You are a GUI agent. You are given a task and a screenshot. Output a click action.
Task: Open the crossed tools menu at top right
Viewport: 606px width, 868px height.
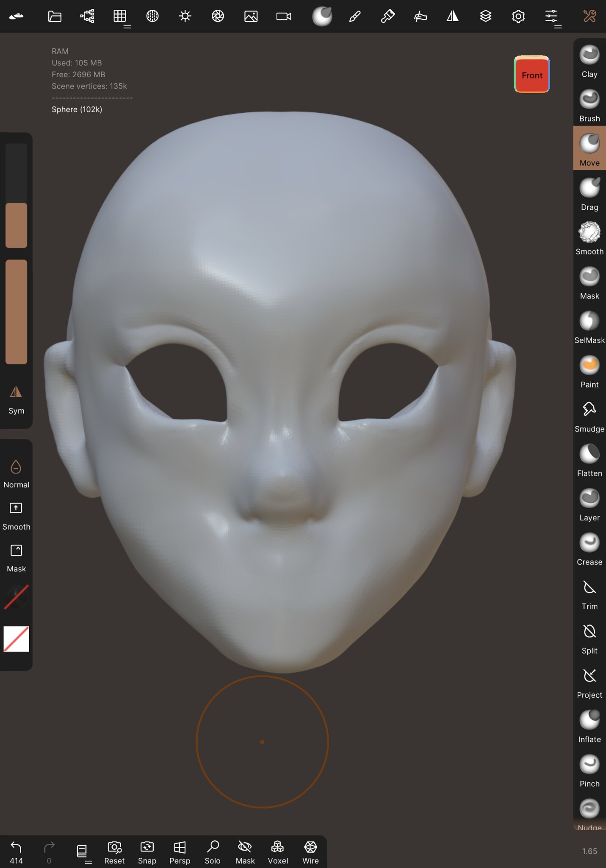click(589, 17)
